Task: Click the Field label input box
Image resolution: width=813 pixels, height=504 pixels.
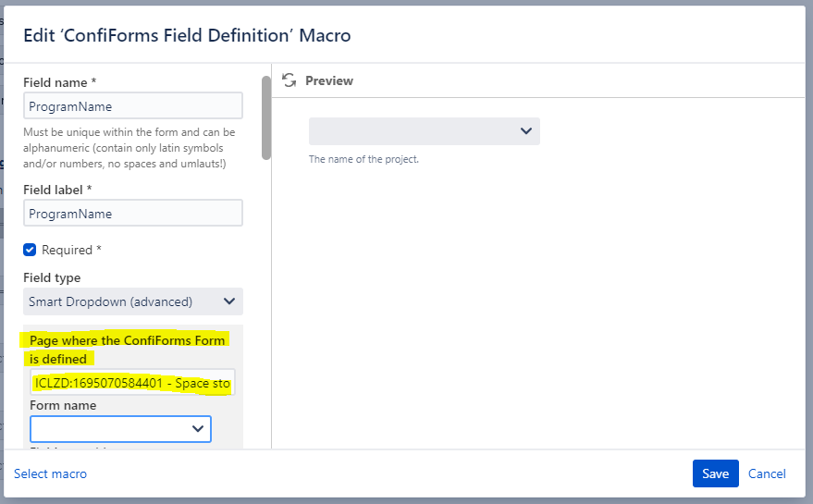Action: [x=133, y=213]
